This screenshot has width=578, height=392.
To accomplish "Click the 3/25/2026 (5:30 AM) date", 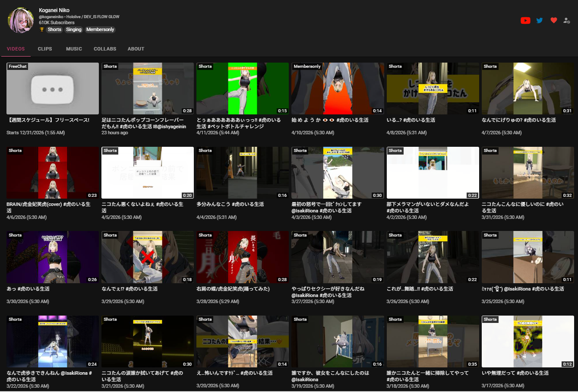I will [x=503, y=301].
